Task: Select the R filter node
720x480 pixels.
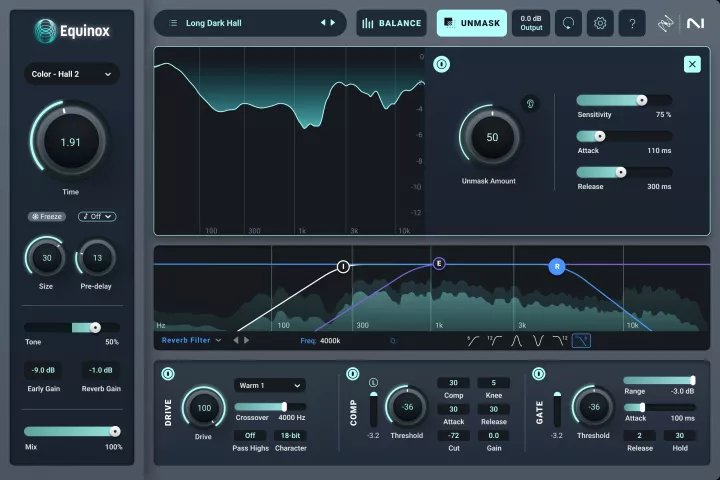Action: click(557, 266)
